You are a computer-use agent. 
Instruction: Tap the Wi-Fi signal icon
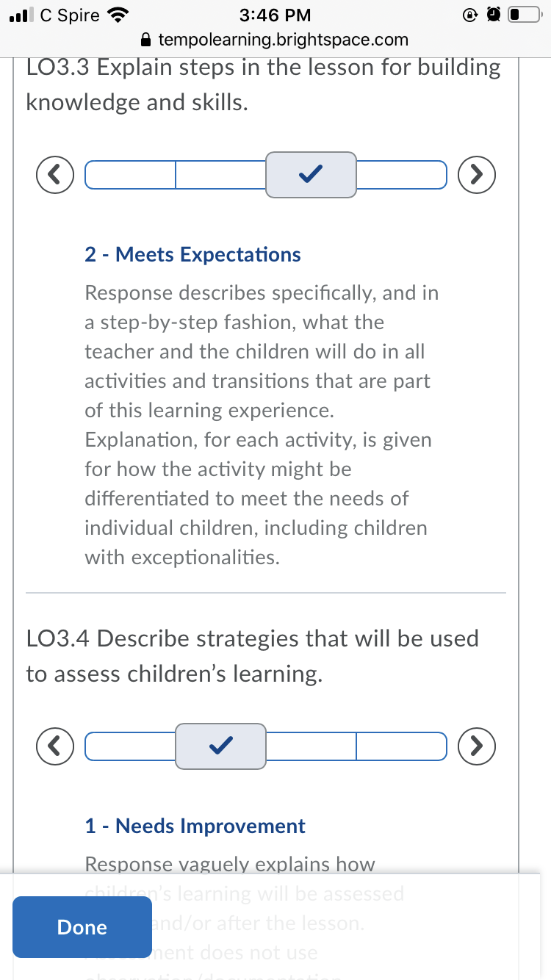click(118, 15)
